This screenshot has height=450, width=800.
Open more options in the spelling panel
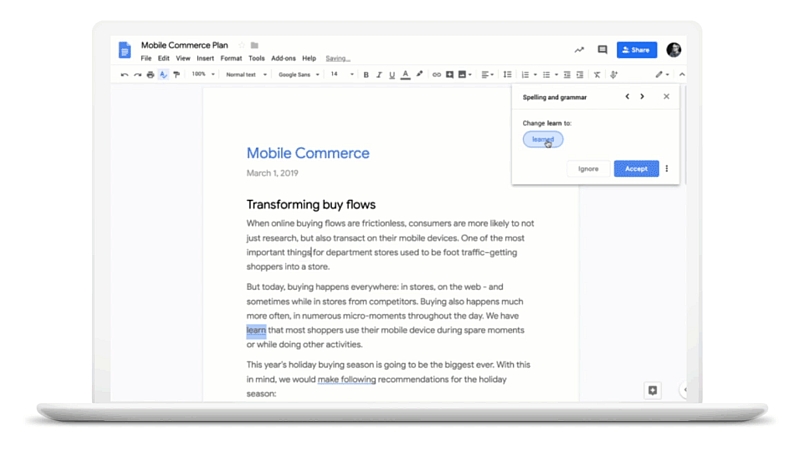click(667, 169)
